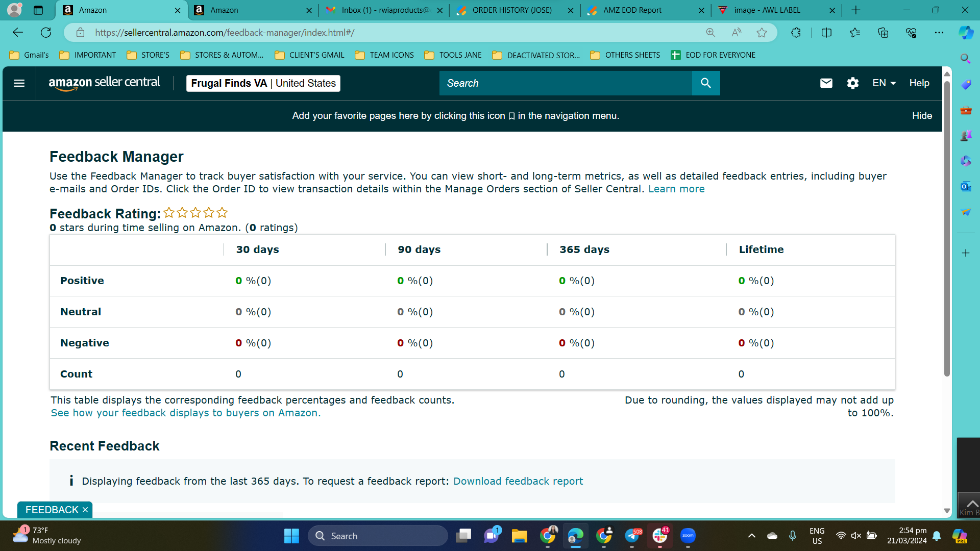
Task: Click the 30 days column header
Action: (x=257, y=249)
